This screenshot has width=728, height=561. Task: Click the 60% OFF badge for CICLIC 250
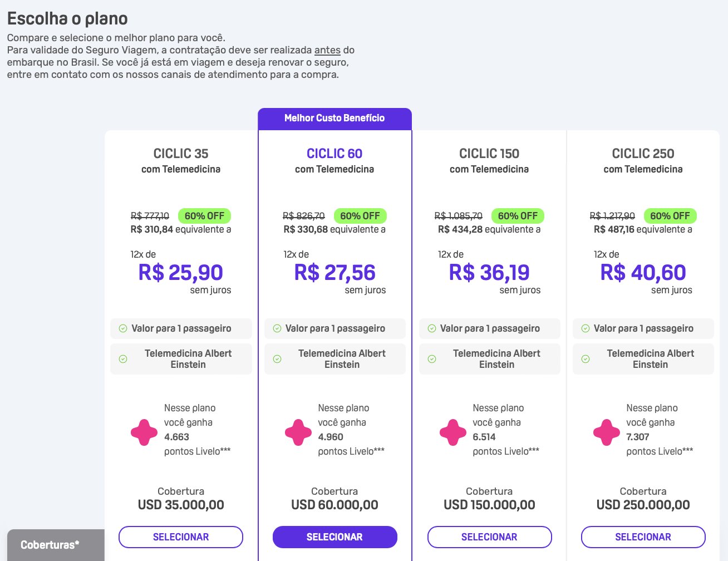click(x=670, y=216)
